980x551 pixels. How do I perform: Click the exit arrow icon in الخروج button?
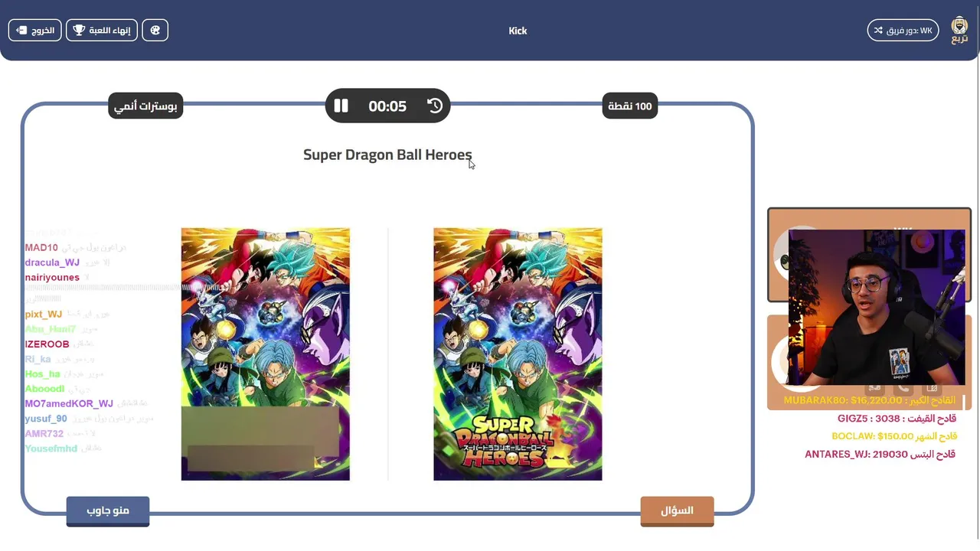21,31
